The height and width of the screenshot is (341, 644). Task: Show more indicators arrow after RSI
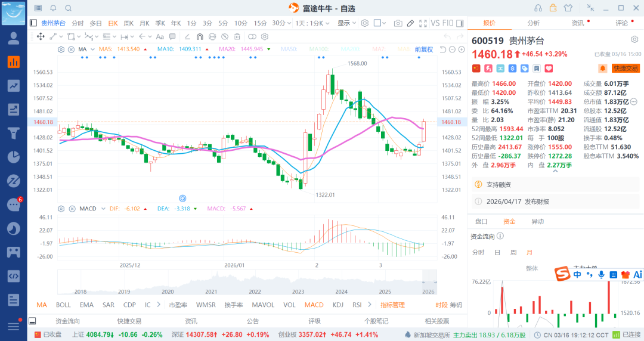(370, 305)
